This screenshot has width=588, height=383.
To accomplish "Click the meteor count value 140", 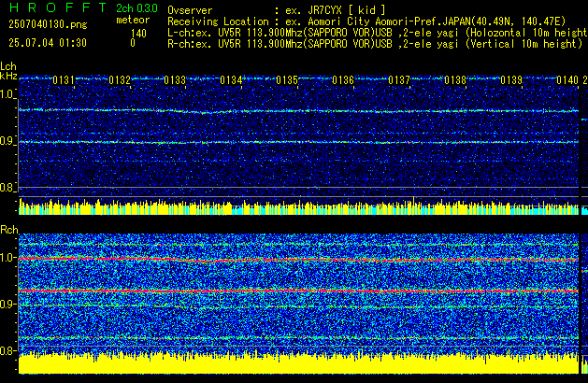I will point(138,34).
